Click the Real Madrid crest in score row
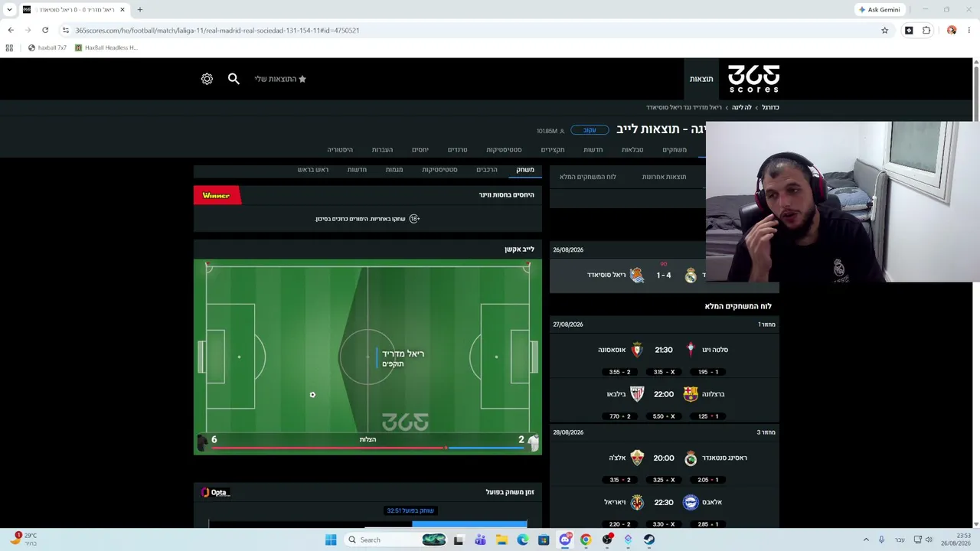Viewport: 980px width, 551px height. [691, 275]
